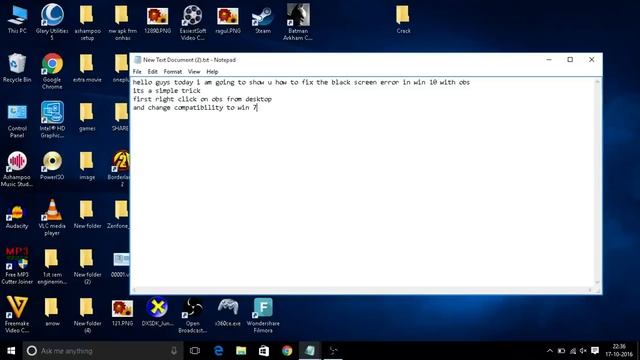This screenshot has width=640, height=360.
Task: Click Notepad title bar icon
Action: pos(138,60)
